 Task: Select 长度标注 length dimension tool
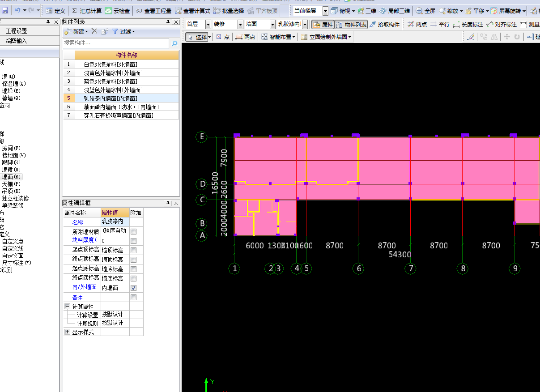coord(468,25)
